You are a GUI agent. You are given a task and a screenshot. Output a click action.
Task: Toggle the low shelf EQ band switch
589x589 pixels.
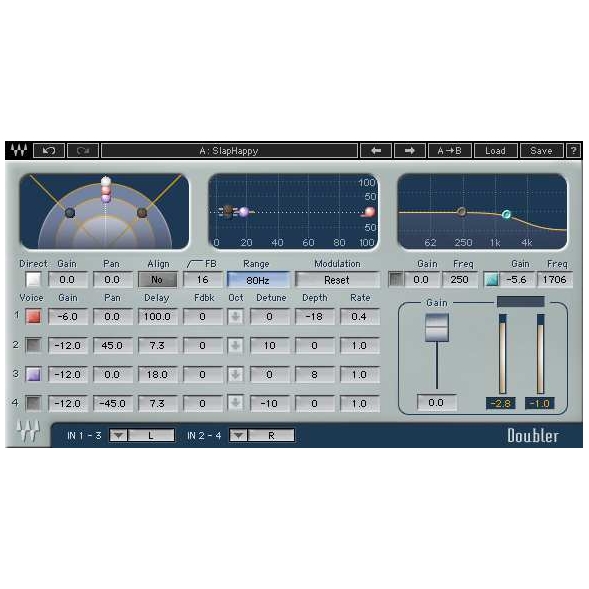click(396, 279)
